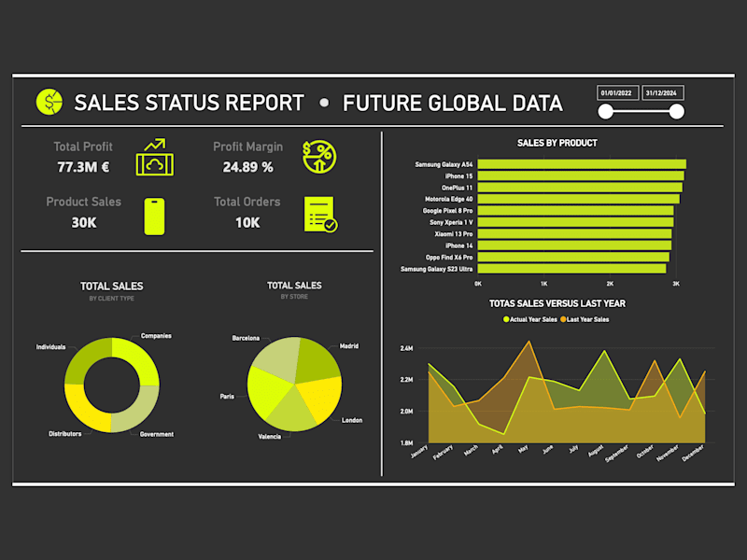747x560 pixels.
Task: Click the January axis label
Action: tap(419, 452)
